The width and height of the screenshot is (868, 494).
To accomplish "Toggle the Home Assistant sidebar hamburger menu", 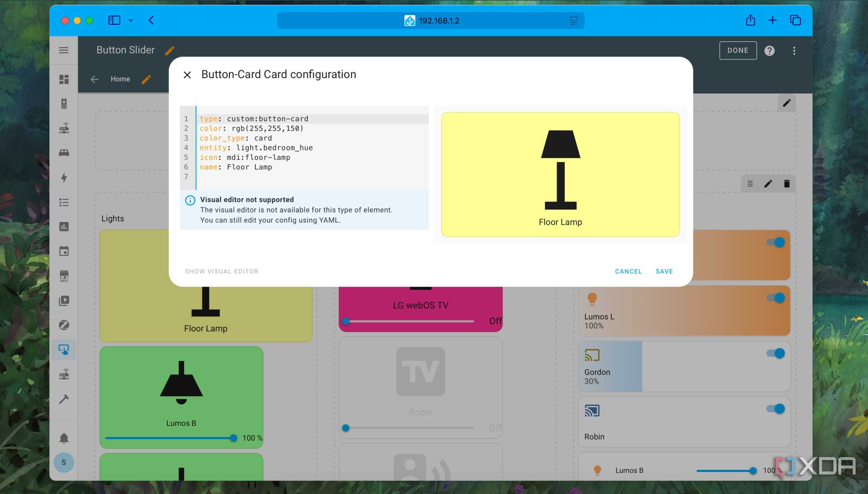I will pyautogui.click(x=64, y=50).
